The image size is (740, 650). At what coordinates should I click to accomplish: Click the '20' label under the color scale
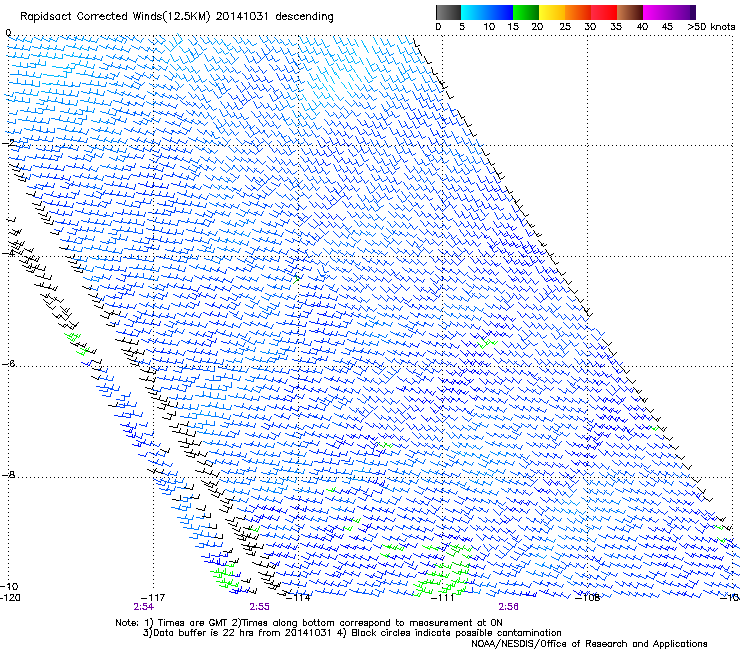[537, 27]
